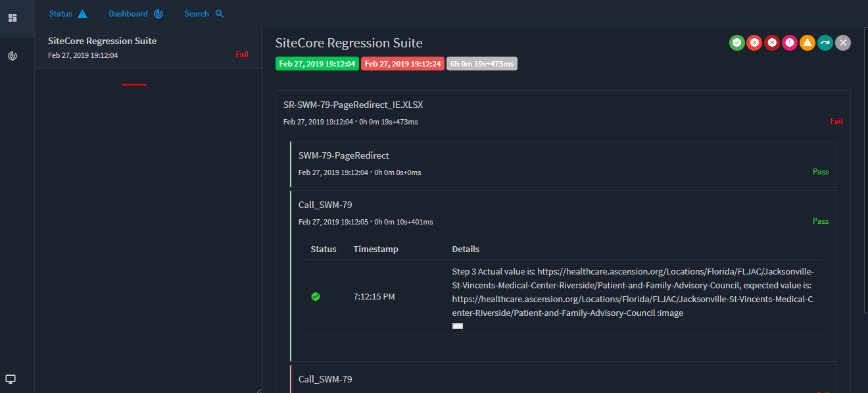Viewport: 868px width, 393px height.
Task: Click the Search magnifier icon
Action: click(220, 14)
